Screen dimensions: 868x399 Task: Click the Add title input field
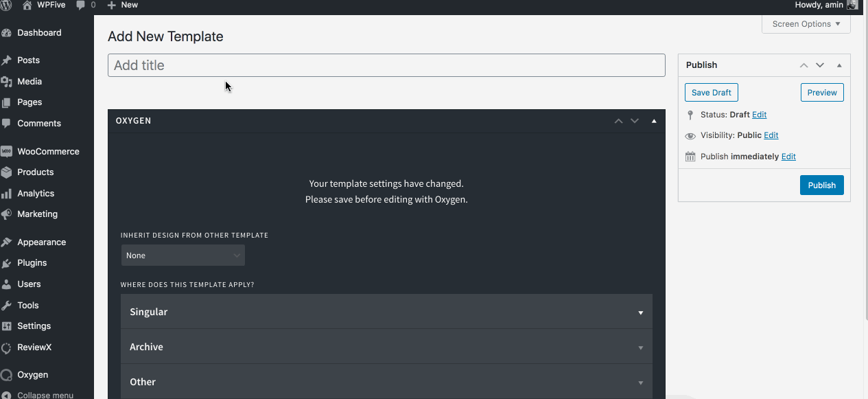click(386, 65)
